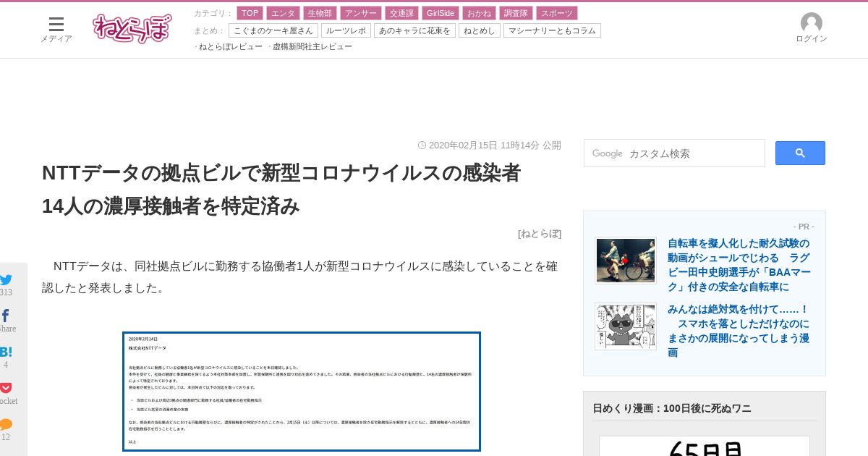Enlarge the NTT Data press release image

tap(302, 392)
